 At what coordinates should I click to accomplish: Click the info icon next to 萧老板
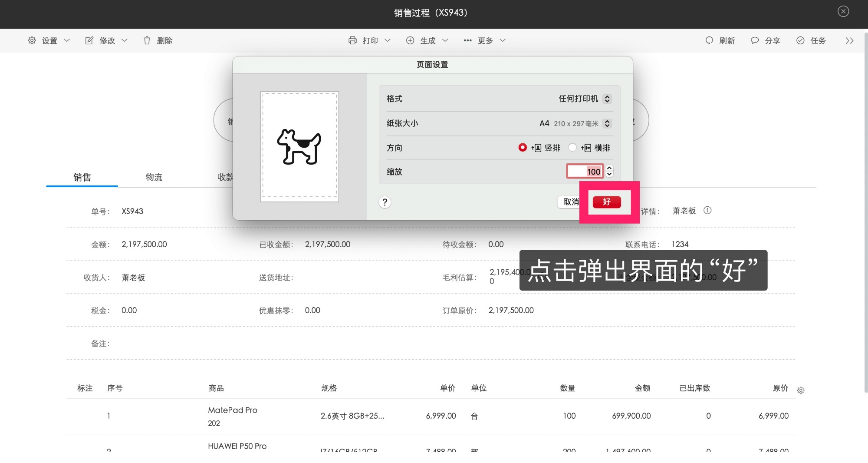708,211
